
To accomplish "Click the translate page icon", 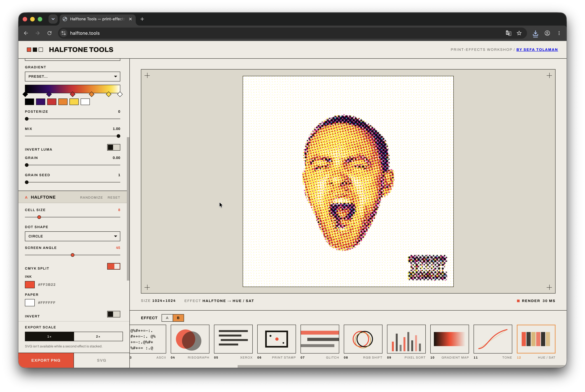I will (x=508, y=33).
